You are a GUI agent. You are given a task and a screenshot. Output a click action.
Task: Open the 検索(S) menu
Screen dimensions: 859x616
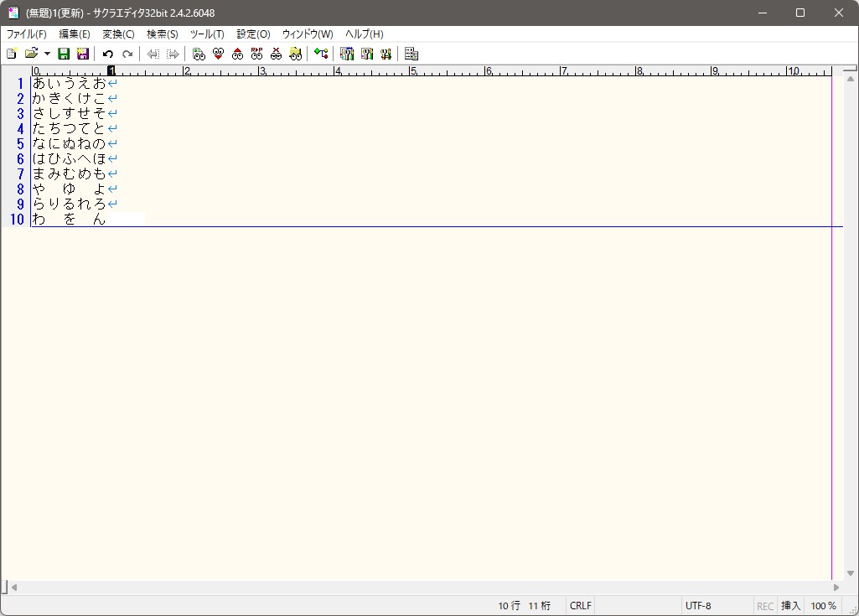pyautogui.click(x=162, y=34)
